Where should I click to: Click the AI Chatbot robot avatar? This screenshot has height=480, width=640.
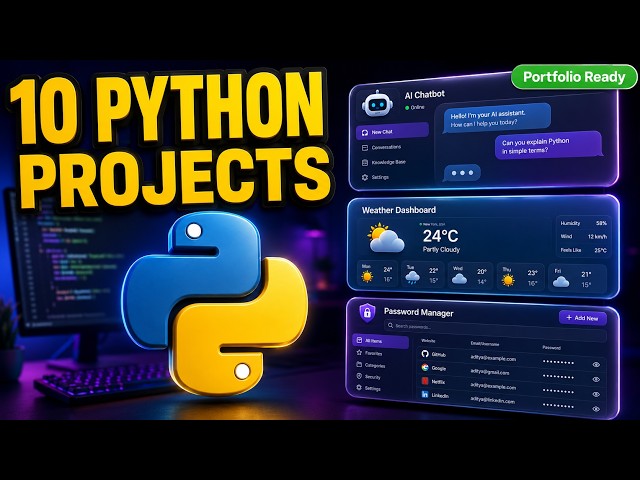[377, 103]
